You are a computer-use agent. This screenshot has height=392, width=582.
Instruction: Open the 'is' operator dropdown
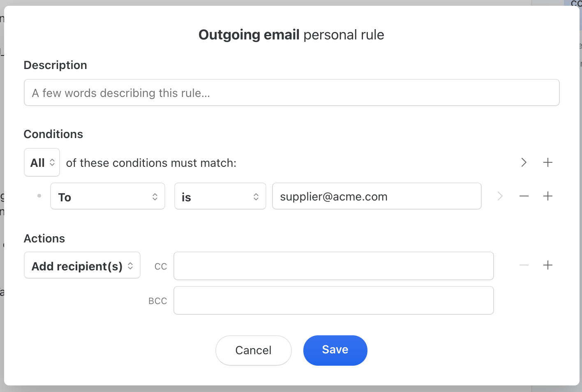tap(220, 196)
